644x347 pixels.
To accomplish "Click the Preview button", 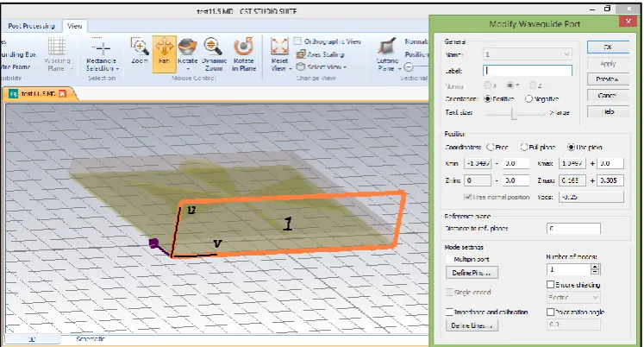I will coord(608,79).
